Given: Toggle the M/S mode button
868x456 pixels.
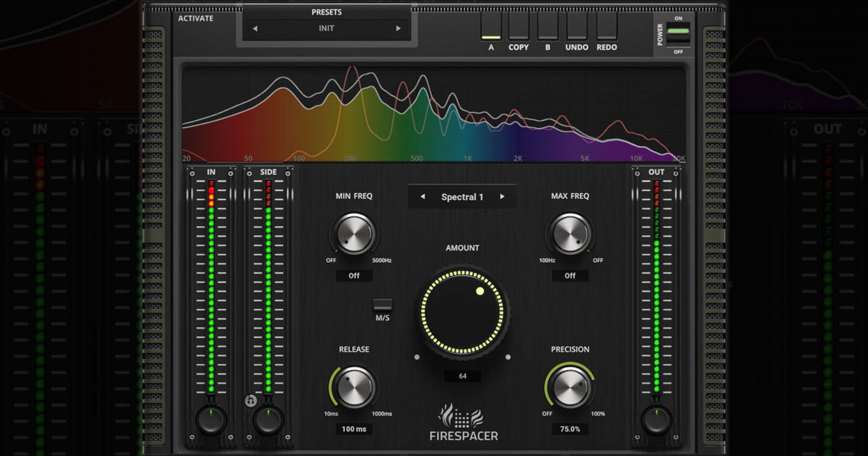Looking at the screenshot, I should click(x=383, y=305).
